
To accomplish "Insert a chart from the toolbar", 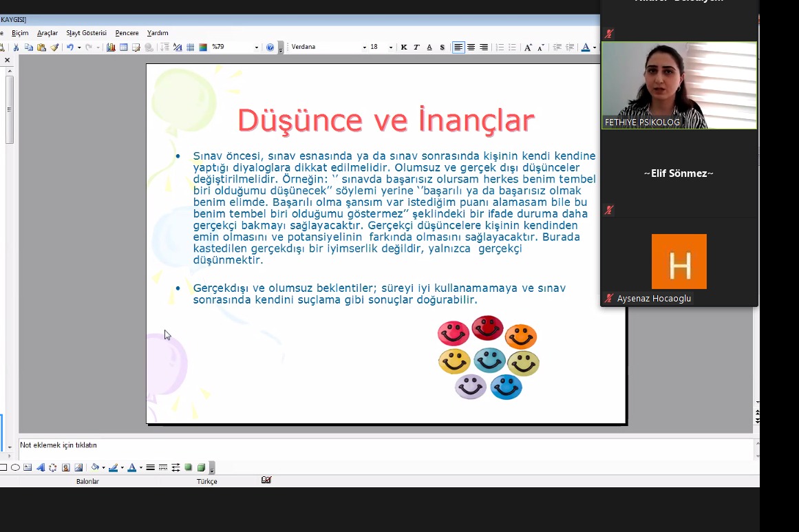I will coord(111,47).
